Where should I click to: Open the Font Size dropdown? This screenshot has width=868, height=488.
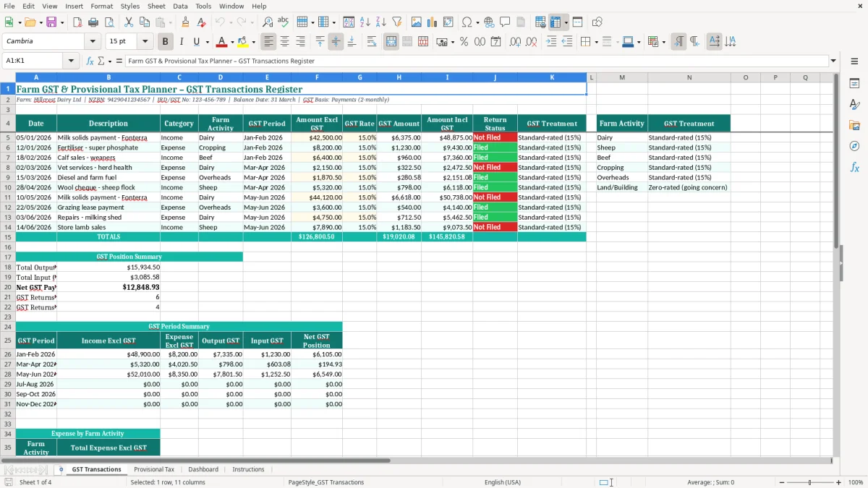pos(145,42)
